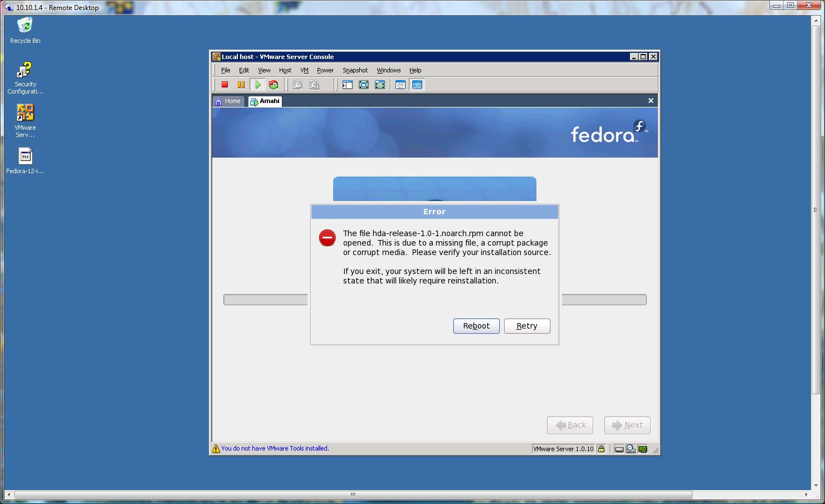The height and width of the screenshot is (504, 825).
Task: Click the Full Screen mode icon
Action: [380, 85]
